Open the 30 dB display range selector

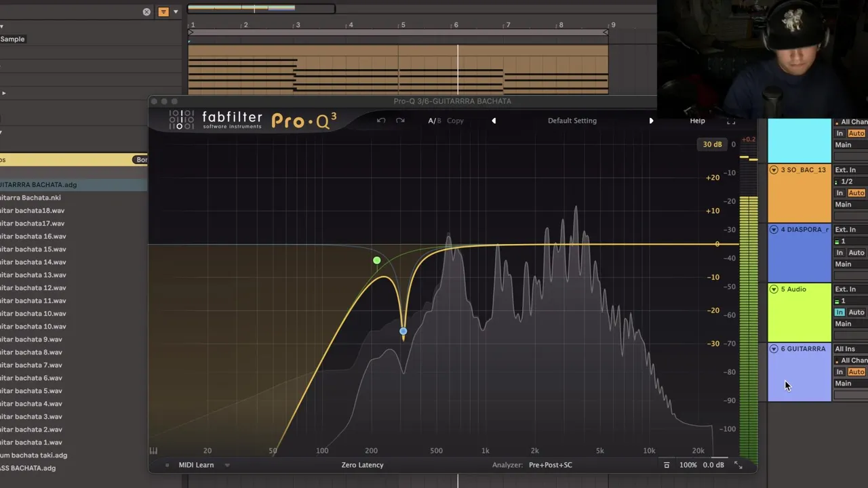coord(712,144)
